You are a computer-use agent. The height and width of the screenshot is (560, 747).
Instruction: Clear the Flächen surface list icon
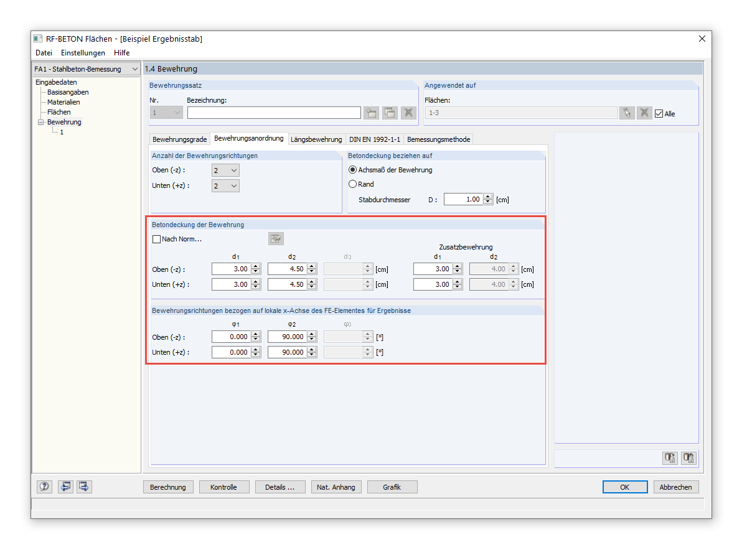pyautogui.click(x=644, y=113)
